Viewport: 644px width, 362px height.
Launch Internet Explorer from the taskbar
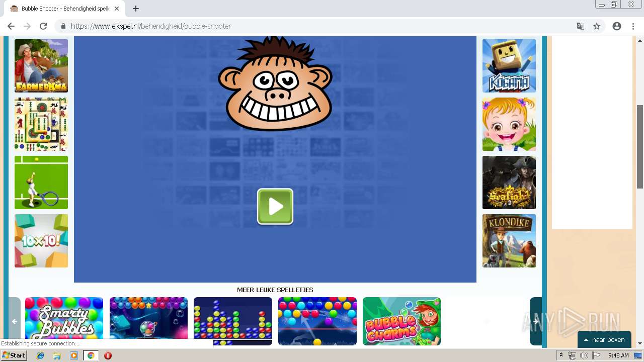[40, 355]
